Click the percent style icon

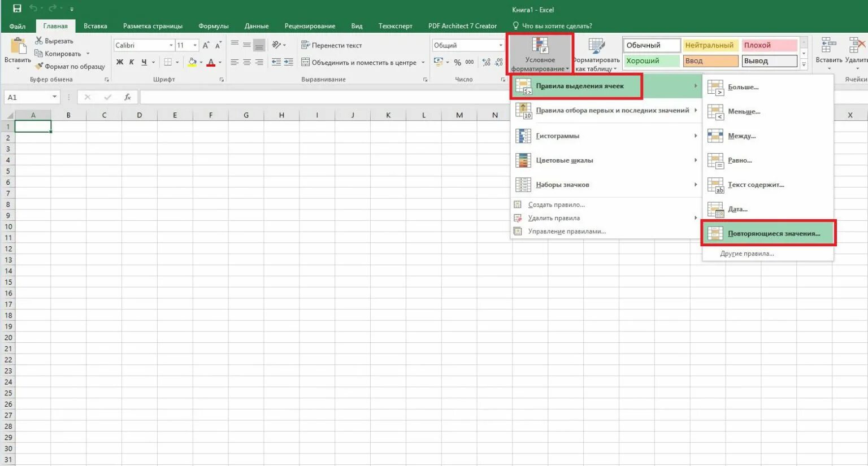click(x=457, y=62)
